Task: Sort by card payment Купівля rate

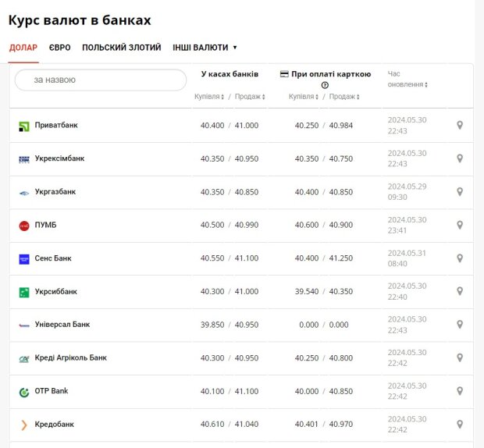Action: pos(304,97)
